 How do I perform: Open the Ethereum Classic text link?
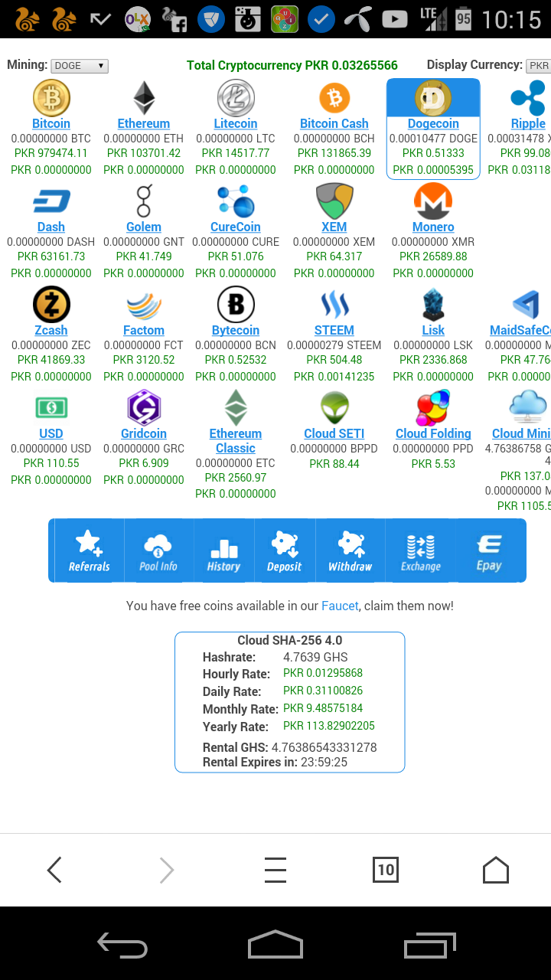(x=236, y=441)
